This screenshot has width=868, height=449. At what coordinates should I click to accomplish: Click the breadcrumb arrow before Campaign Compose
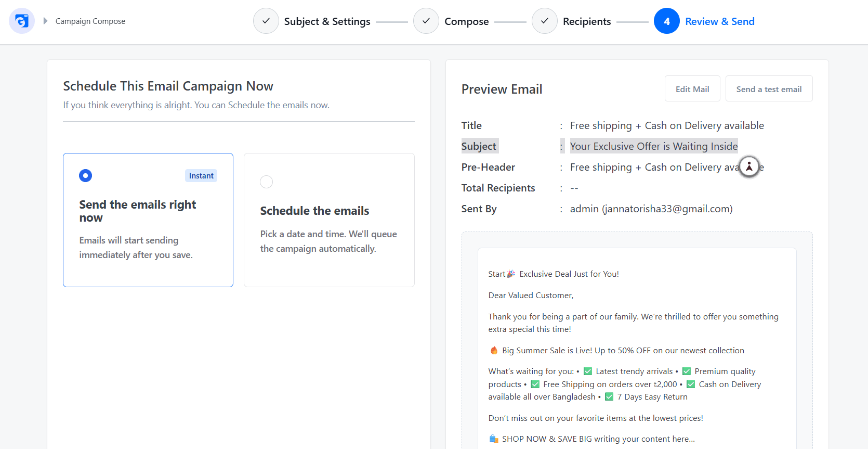coord(45,21)
